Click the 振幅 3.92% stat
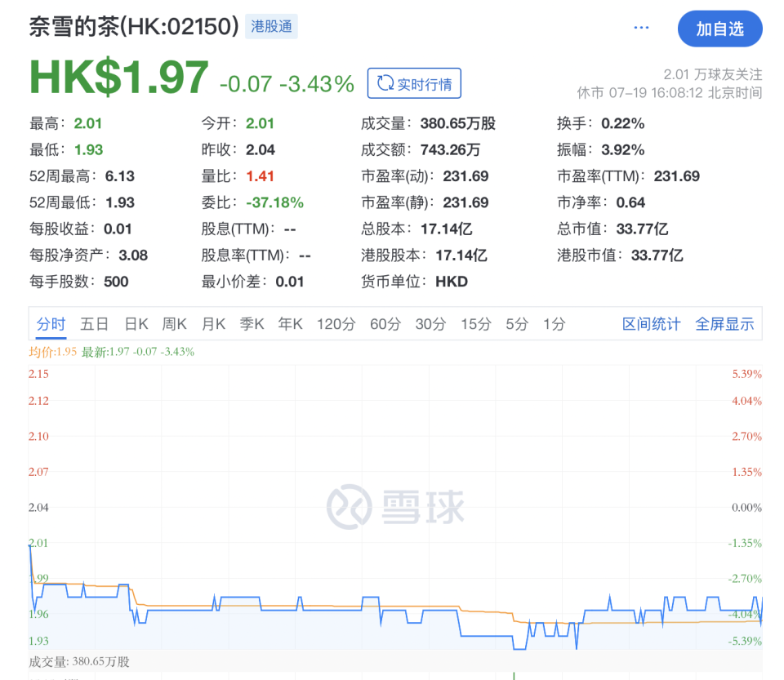The width and height of the screenshot is (784, 680). pos(600,150)
